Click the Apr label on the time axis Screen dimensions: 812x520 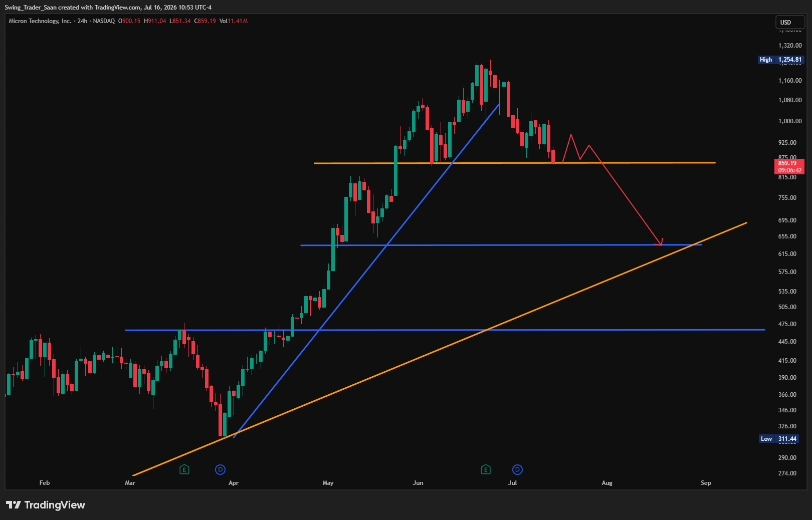(233, 483)
